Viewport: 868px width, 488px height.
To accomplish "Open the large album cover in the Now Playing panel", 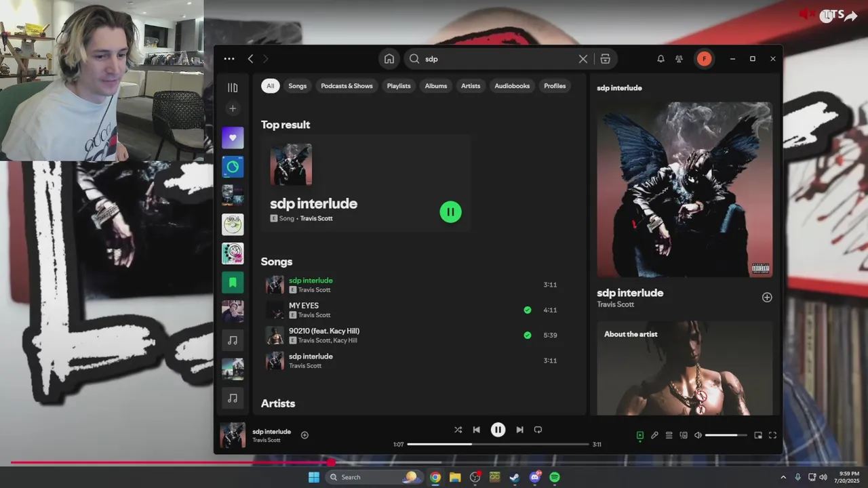I will 684,189.
